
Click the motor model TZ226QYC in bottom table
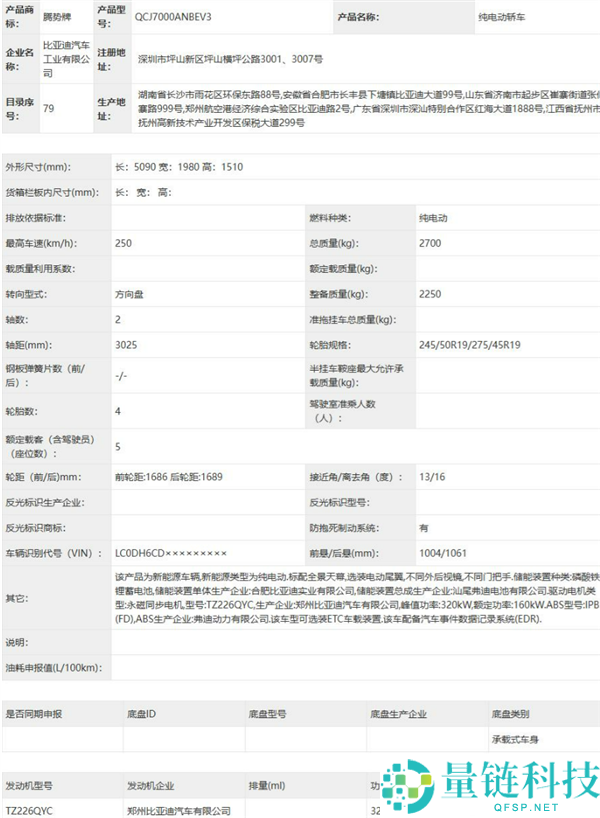point(29,811)
